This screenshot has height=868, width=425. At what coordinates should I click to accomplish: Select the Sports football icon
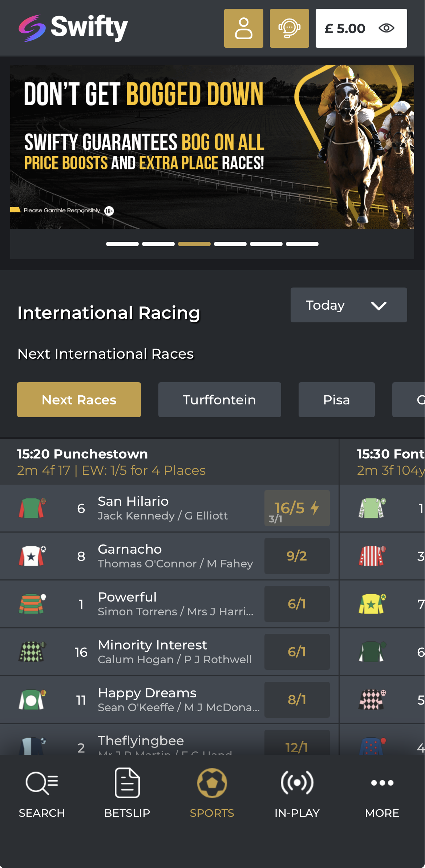(x=212, y=783)
